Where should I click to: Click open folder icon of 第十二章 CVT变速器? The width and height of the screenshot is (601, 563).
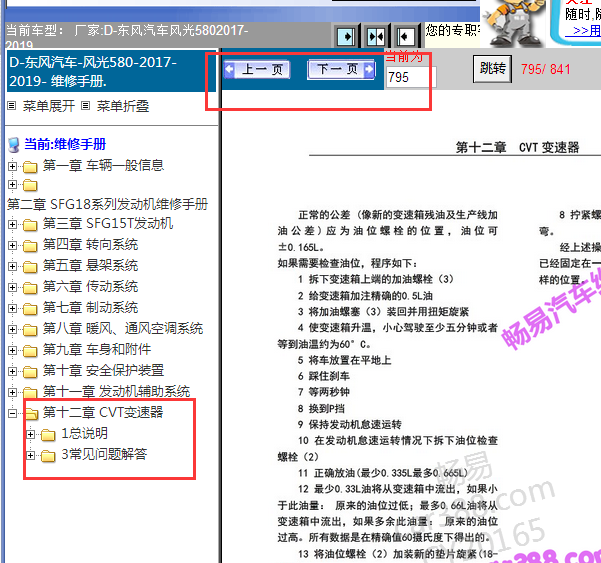pyautogui.click(x=31, y=414)
